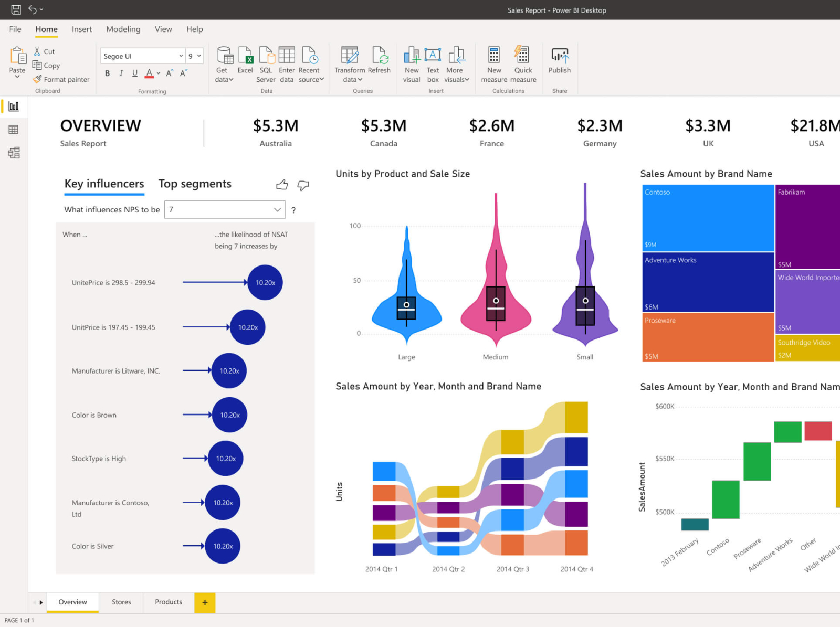
Task: Click the Proseware treemap tile
Action: pos(708,337)
